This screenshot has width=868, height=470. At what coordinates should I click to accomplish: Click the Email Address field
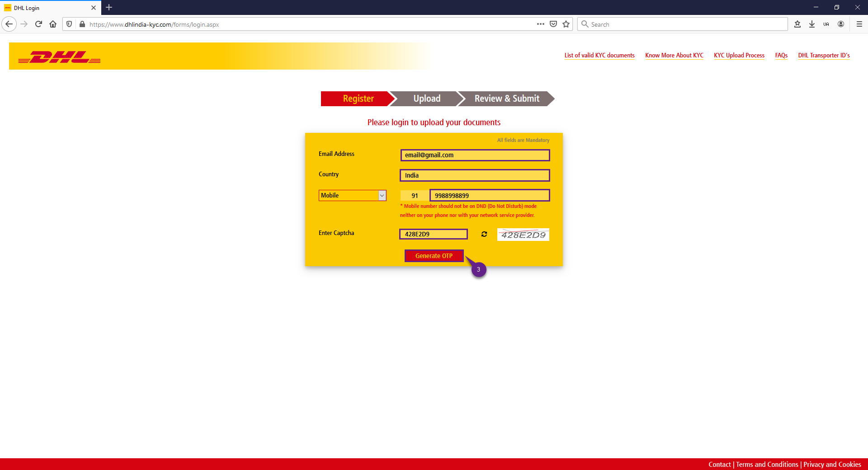[x=475, y=155]
